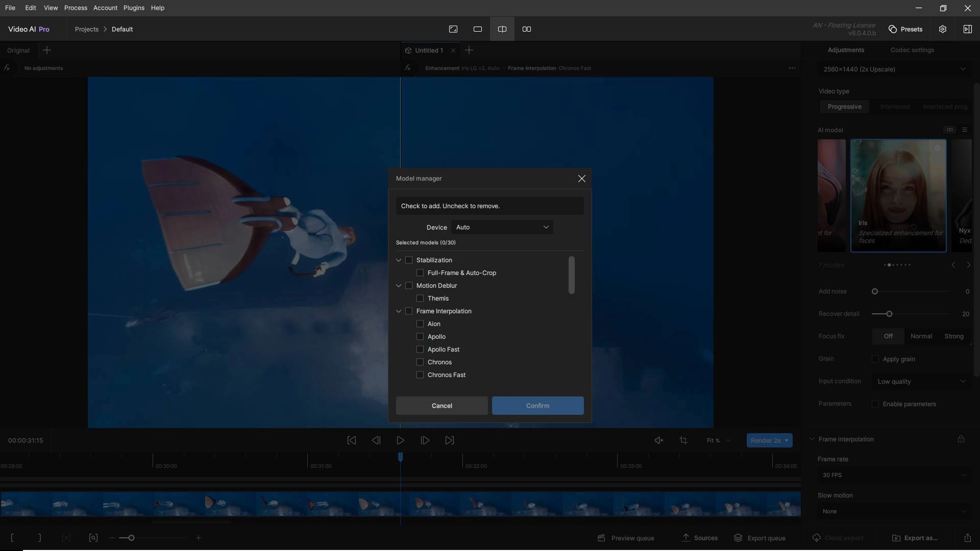Check the Frame Interpolation group checkbox
The image size is (980, 551).
(x=409, y=311)
